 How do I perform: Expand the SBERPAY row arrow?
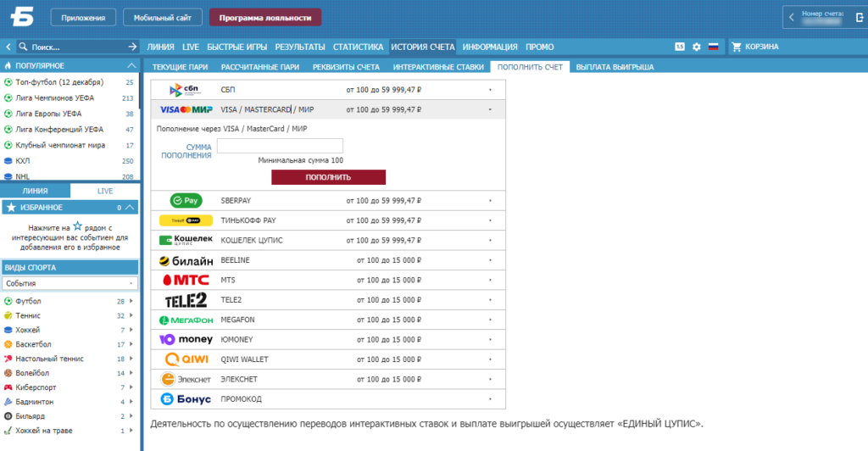pyautogui.click(x=490, y=201)
